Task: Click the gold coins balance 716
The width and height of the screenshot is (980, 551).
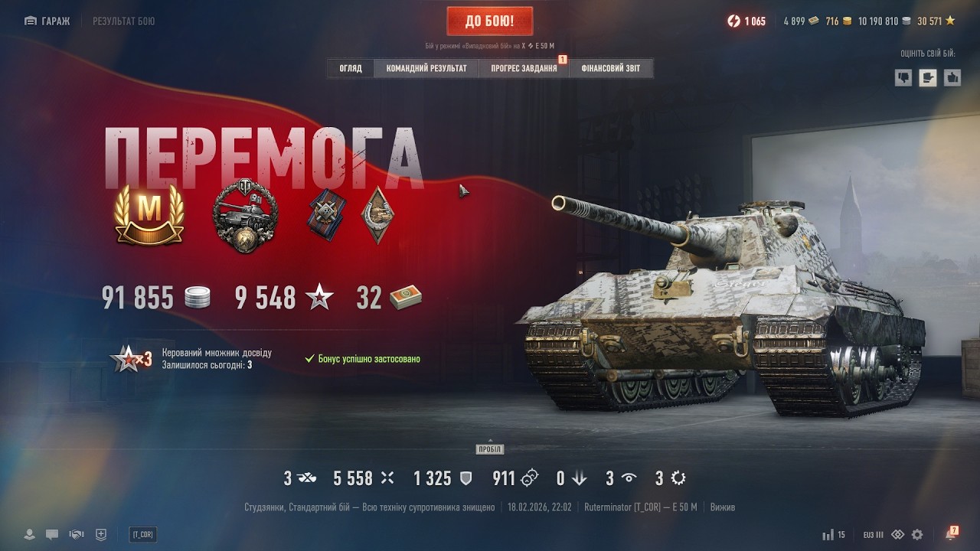Action: point(838,21)
